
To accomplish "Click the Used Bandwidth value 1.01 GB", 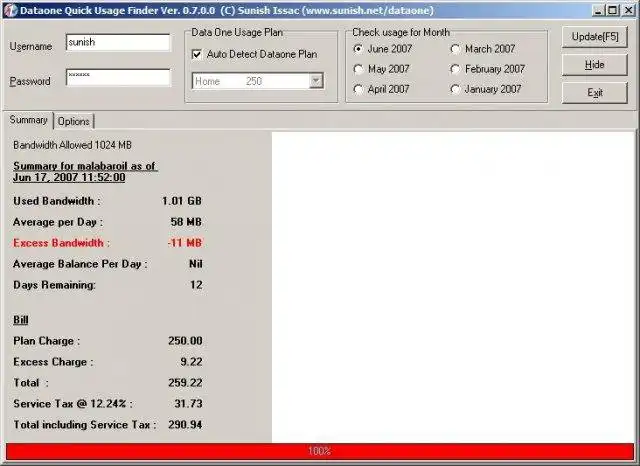I will pos(182,201).
